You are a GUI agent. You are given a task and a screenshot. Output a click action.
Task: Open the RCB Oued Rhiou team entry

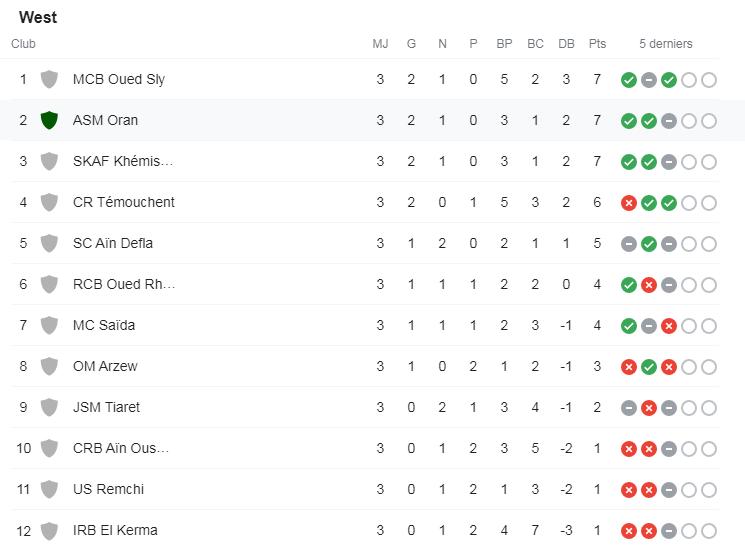(x=124, y=285)
